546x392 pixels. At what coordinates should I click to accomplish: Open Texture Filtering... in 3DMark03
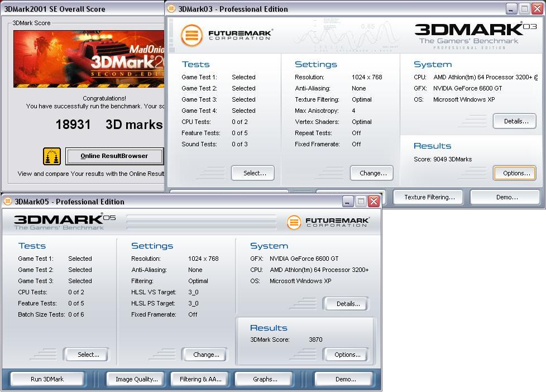click(428, 197)
